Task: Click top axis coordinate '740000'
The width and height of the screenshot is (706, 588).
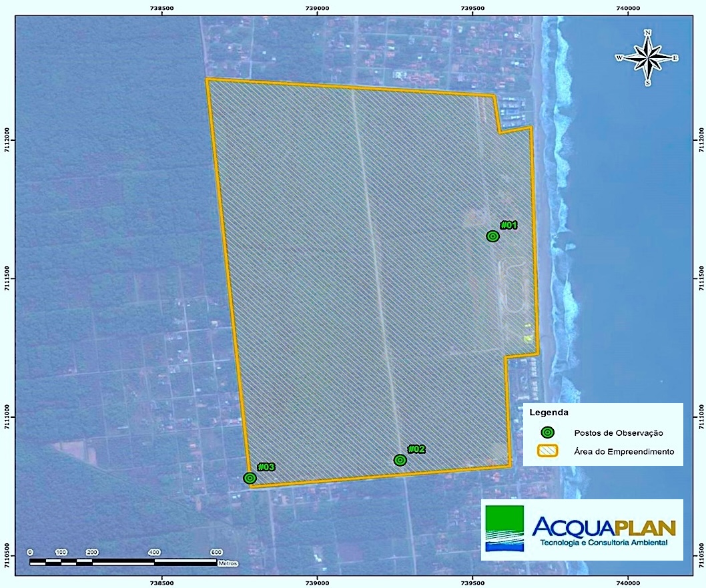Action: click(628, 8)
